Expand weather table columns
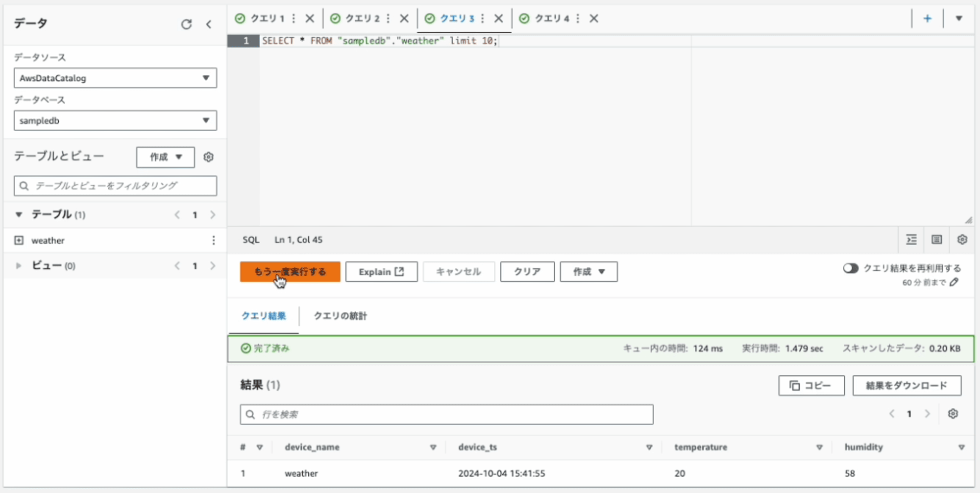Screen dimensions: 980x493 19,240
